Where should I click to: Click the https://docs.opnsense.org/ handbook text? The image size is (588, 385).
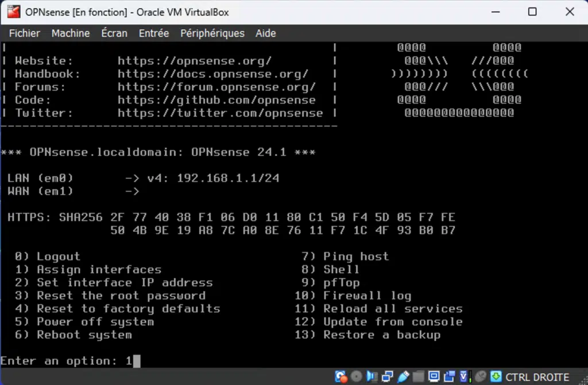(x=213, y=74)
